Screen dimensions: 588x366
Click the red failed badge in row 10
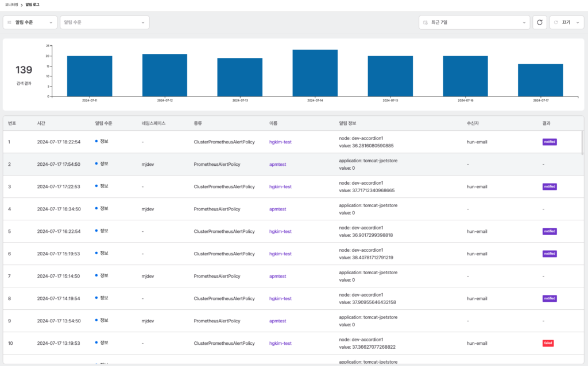[x=548, y=343]
